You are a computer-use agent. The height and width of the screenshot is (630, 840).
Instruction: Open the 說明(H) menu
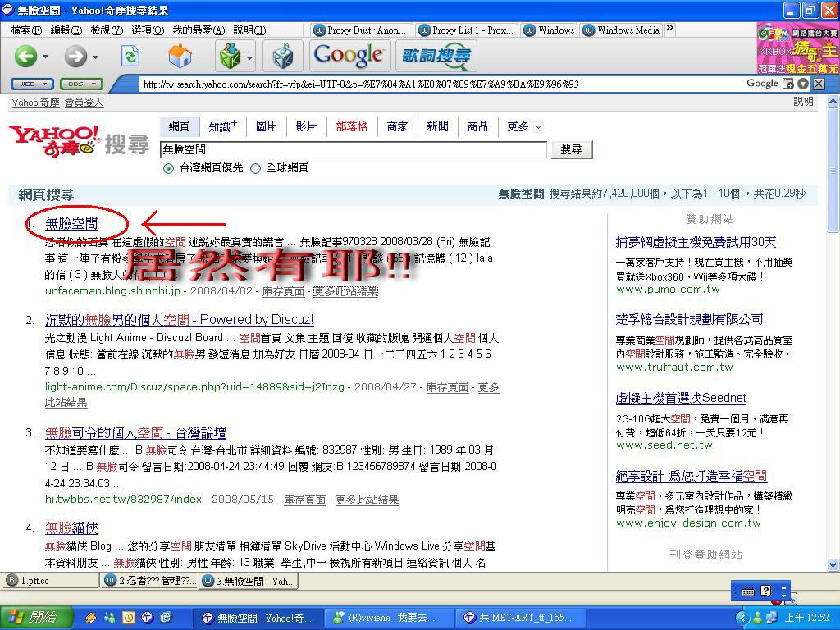(249, 30)
